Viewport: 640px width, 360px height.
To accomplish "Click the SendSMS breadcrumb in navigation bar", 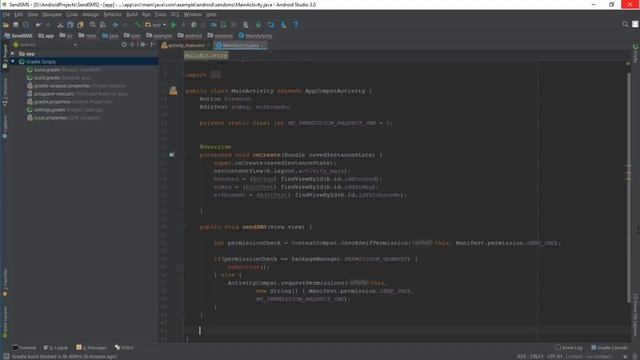I will [18, 36].
